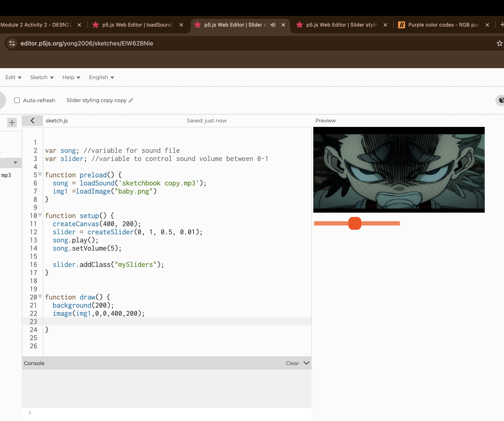The width and height of the screenshot is (504, 421).
Task: Click line number 14 in the gutter
Action: tap(33, 248)
